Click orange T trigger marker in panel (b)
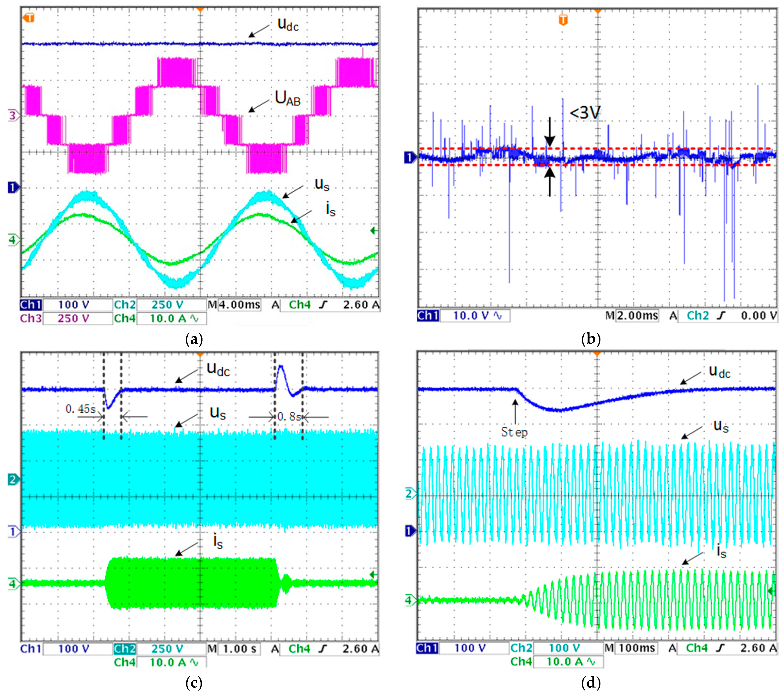 click(x=563, y=20)
